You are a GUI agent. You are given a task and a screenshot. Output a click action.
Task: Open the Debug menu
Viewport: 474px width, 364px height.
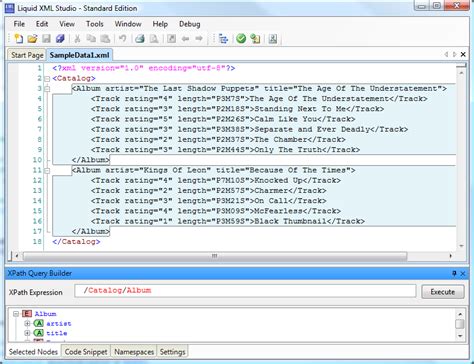(190, 24)
